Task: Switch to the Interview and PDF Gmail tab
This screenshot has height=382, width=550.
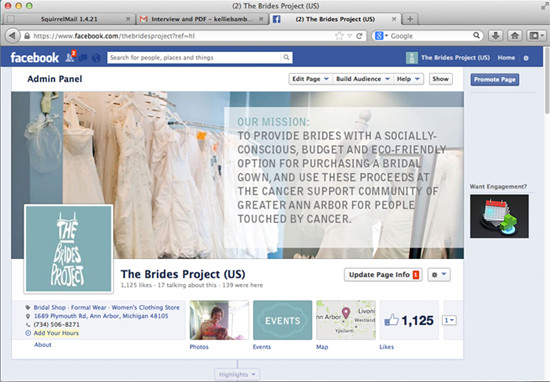Action: [202, 19]
